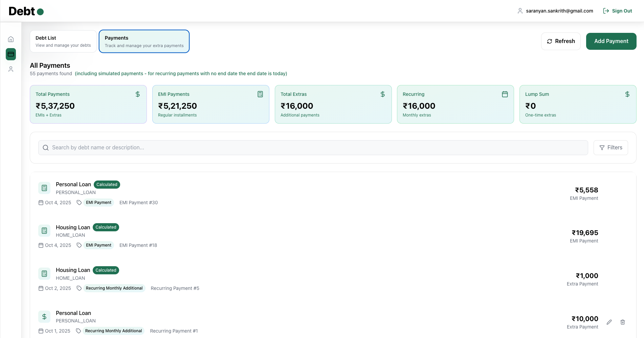This screenshot has width=644, height=338.
Task: Click the 'EMI Payment #18' description
Action: point(138,245)
